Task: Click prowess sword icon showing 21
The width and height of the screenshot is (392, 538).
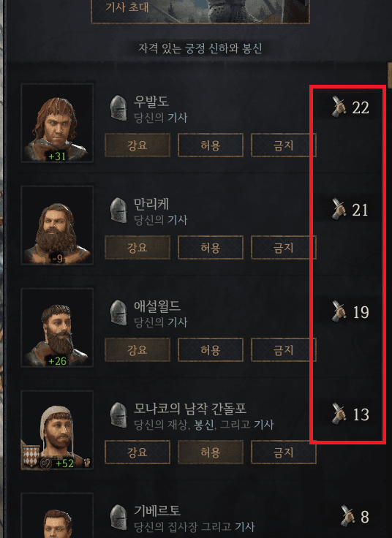Action: coord(339,209)
